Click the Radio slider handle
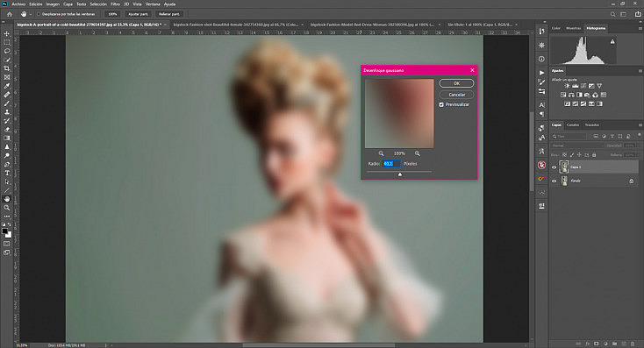Image resolution: width=644 pixels, height=348 pixels. [x=400, y=174]
